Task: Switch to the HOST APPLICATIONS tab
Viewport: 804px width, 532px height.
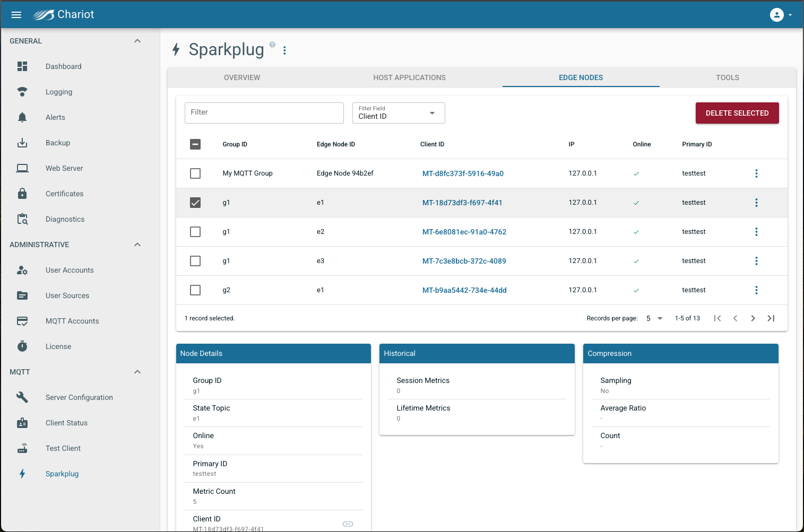Action: click(x=409, y=77)
